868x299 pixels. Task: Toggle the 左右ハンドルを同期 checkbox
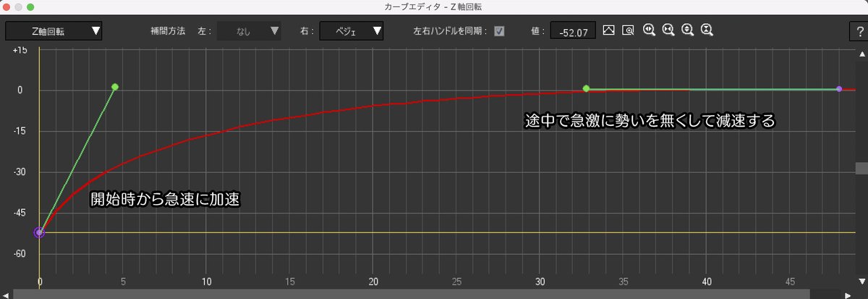point(499,31)
